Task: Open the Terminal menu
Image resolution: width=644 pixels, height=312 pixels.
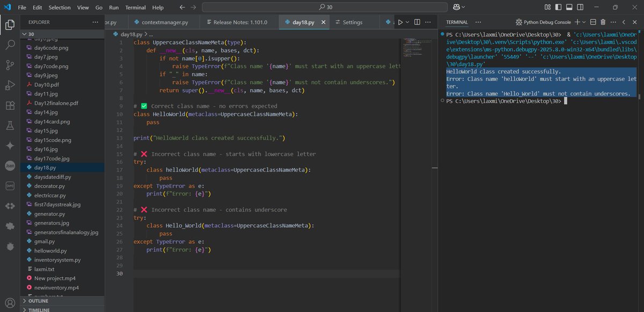Action: pyautogui.click(x=135, y=8)
